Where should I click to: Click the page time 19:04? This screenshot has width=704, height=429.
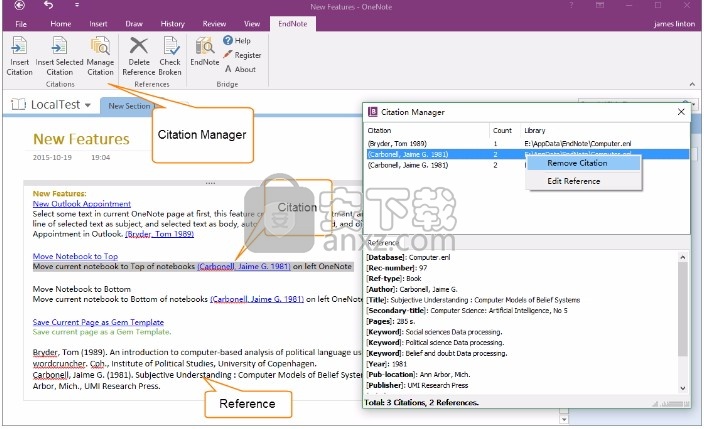tap(100, 157)
